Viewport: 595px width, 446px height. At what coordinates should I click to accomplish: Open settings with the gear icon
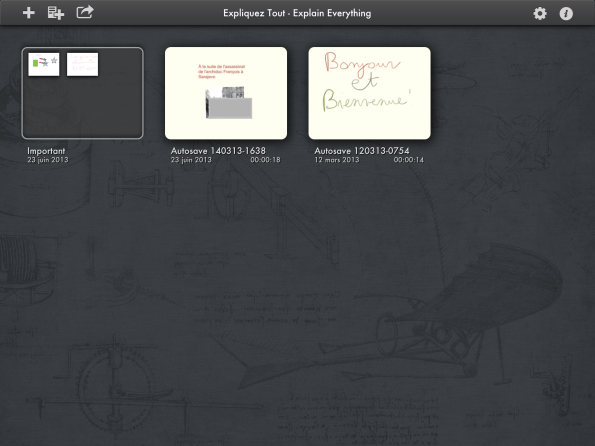[540, 14]
